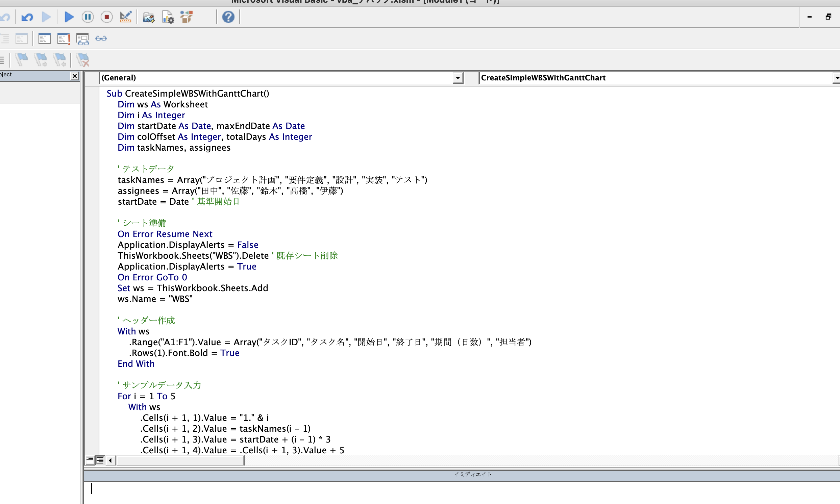This screenshot has width=840, height=504.
Task: Open the Watch Window
Action: (x=82, y=39)
